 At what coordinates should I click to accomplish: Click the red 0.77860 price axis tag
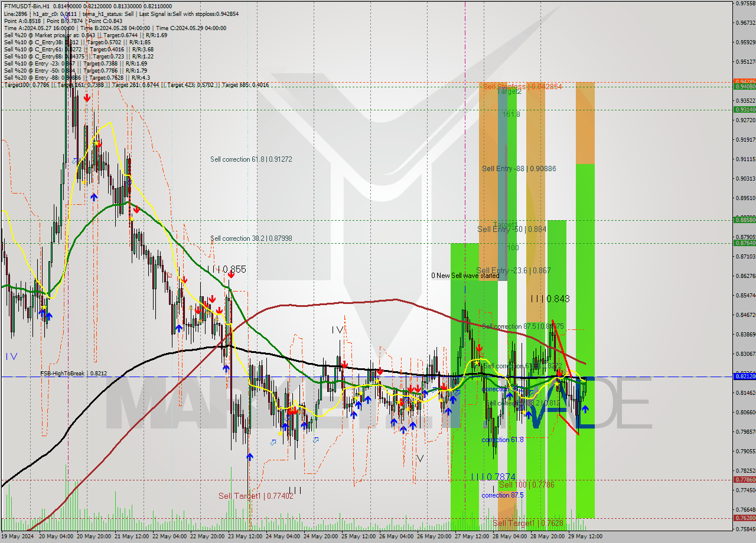click(x=744, y=480)
